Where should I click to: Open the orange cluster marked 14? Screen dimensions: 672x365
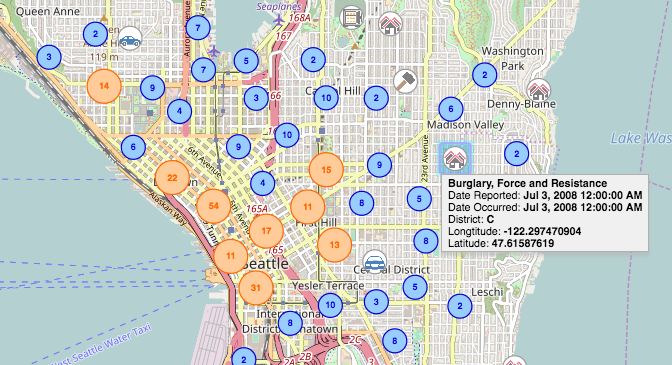104,86
